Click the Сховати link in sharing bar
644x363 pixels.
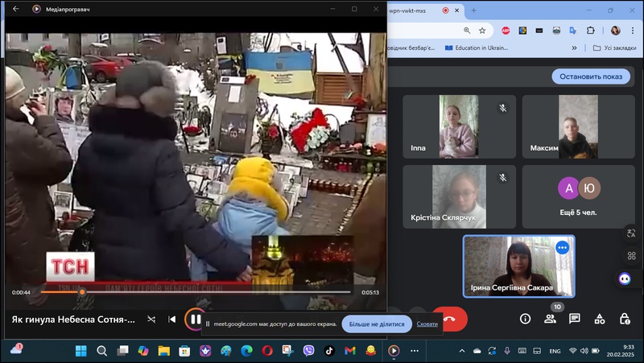click(x=427, y=324)
